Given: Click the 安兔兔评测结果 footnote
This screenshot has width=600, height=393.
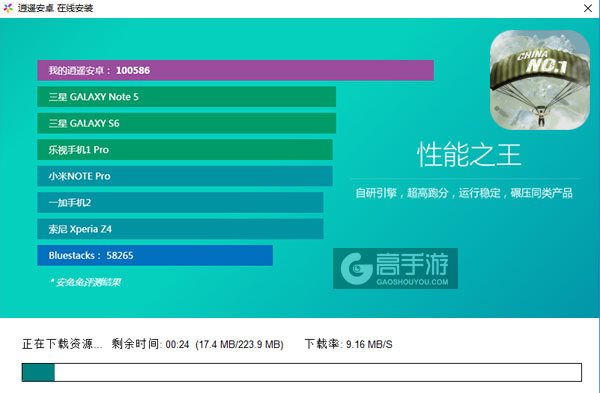Looking at the screenshot, I should 85,282.
